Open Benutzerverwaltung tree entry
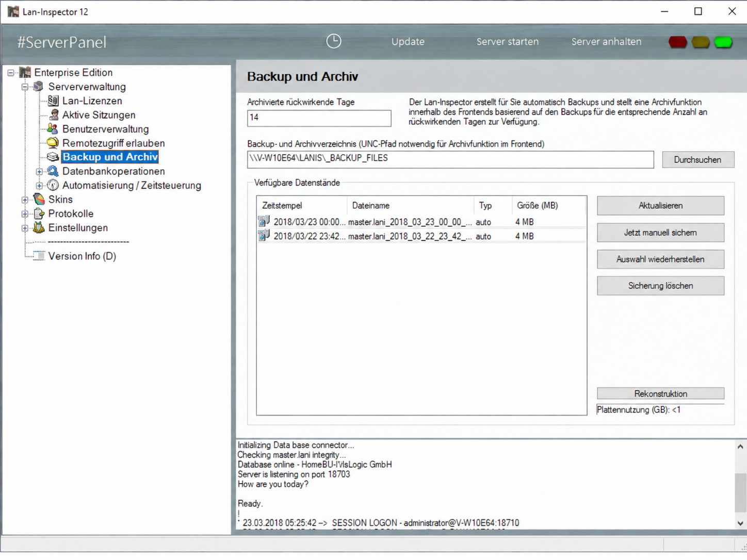Viewport: 747px width, 560px height. pyautogui.click(x=106, y=129)
